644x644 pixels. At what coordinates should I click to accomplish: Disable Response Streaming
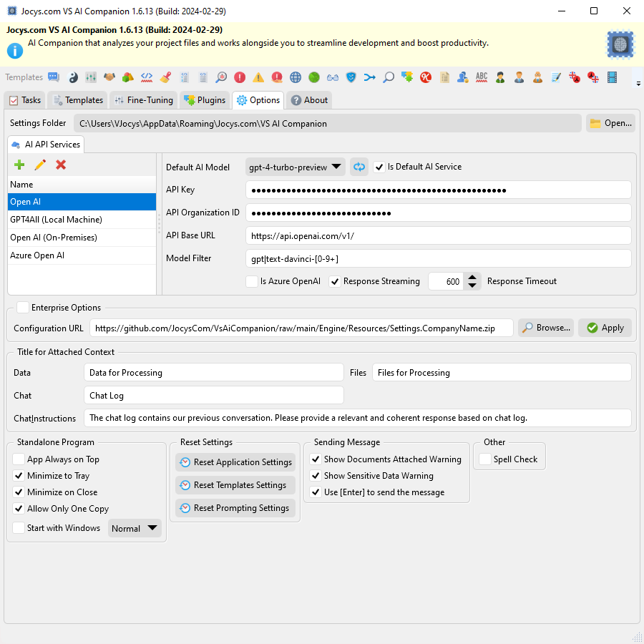pos(335,281)
